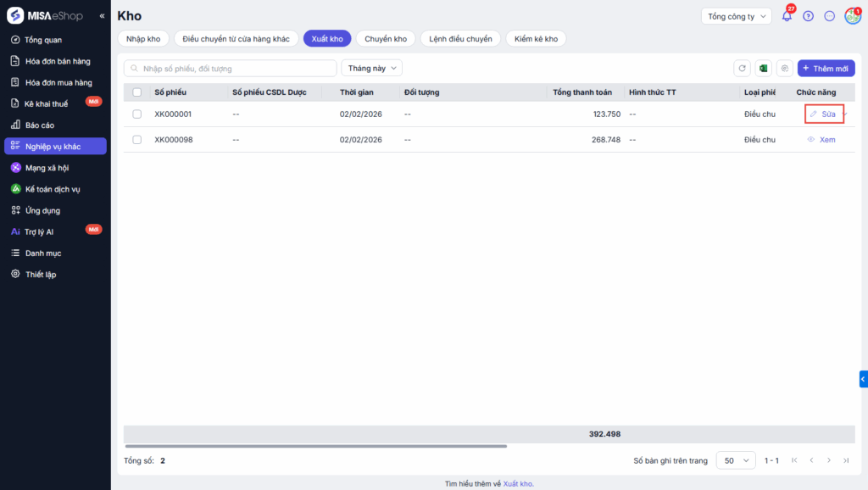Click Sửa for voucher XK000001
This screenshot has width=868, height=490.
point(823,114)
